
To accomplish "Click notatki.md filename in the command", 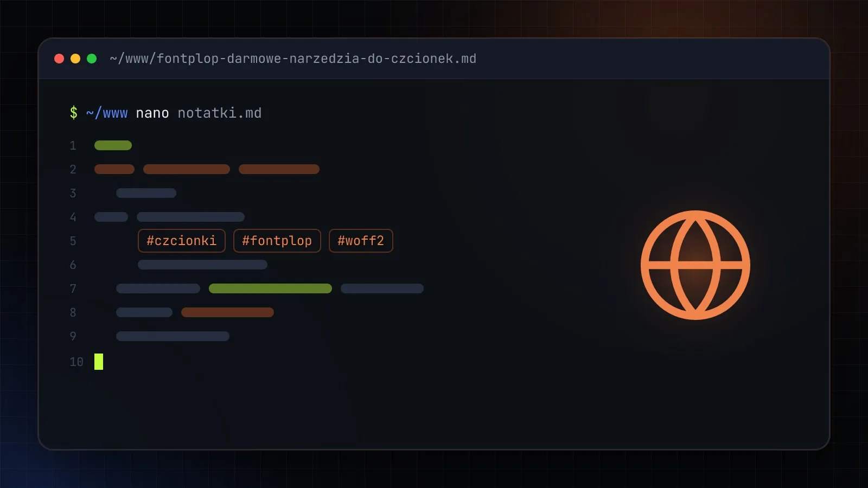I will pos(220,113).
